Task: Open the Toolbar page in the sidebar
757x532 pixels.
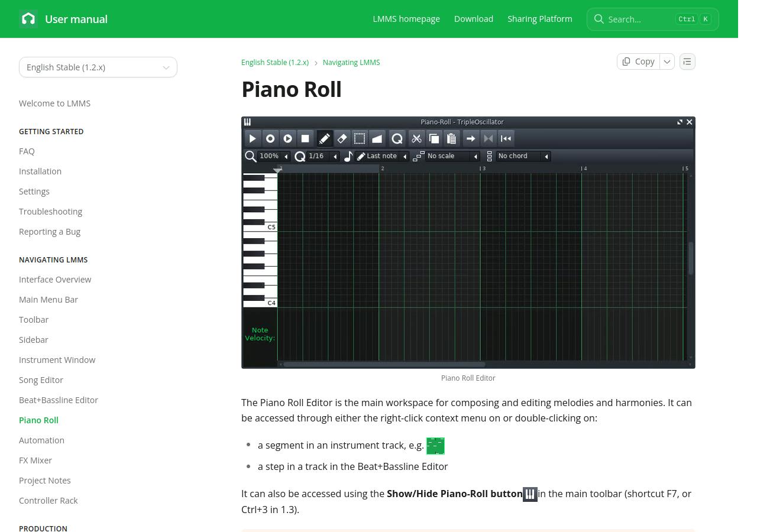Action: (34, 320)
